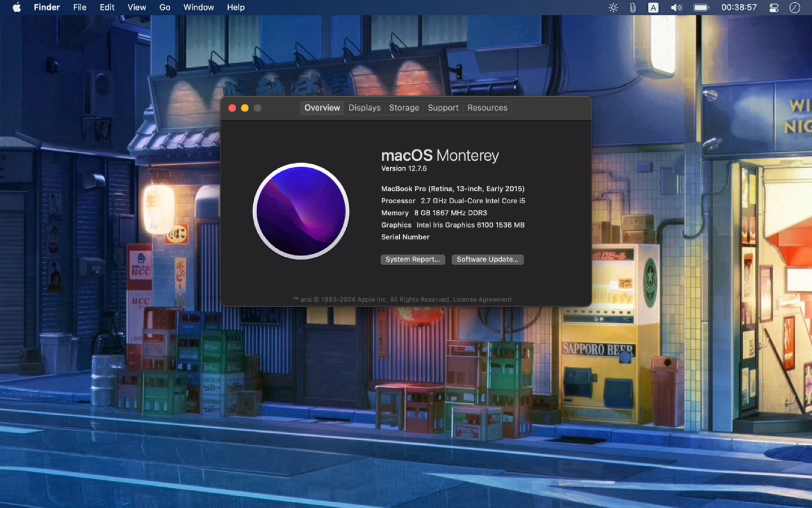Switch to the Displays tab
The height and width of the screenshot is (508, 812).
(x=364, y=108)
